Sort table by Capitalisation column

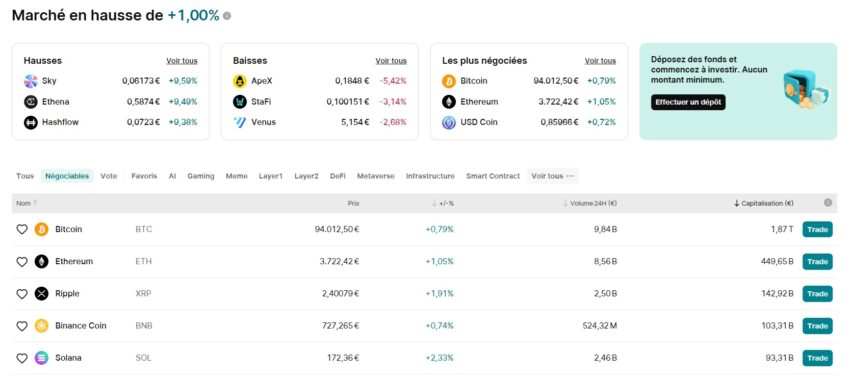764,203
